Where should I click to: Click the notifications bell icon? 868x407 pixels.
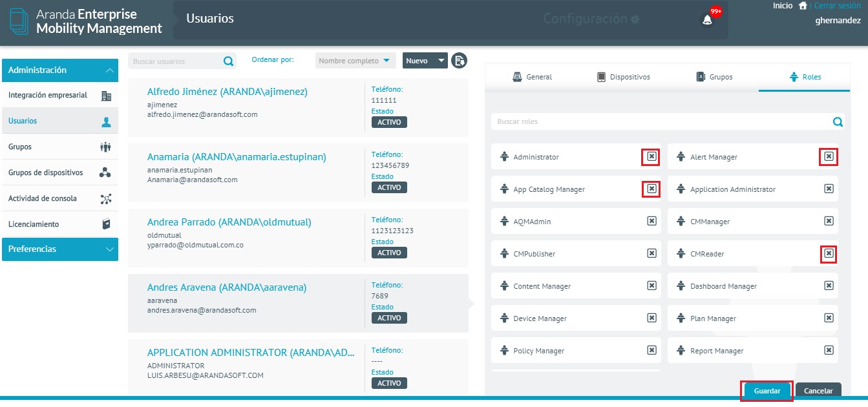point(707,20)
